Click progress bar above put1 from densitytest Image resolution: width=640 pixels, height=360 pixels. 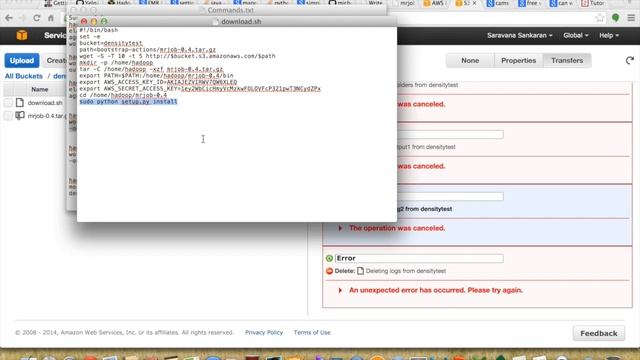(x=450, y=135)
